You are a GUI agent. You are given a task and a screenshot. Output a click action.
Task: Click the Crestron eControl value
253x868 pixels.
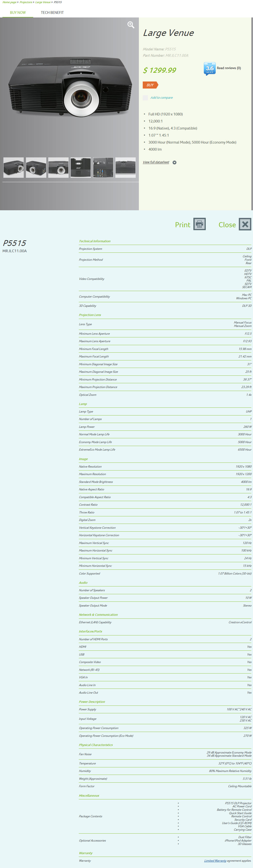[240, 622]
